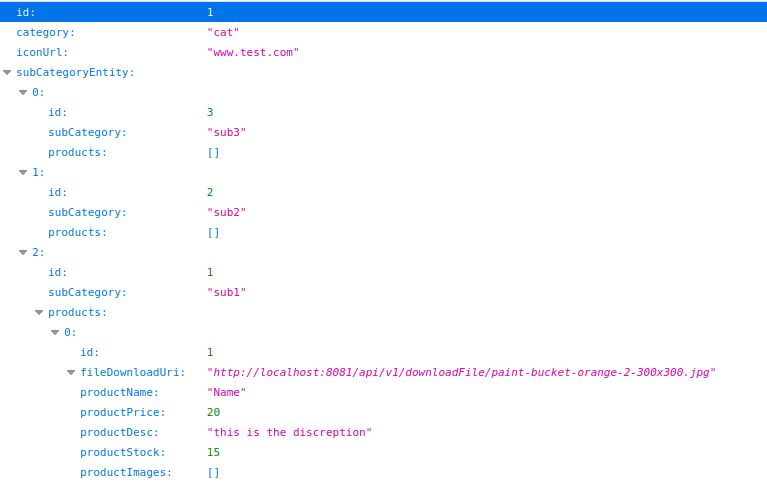This screenshot has height=500, width=767.
Task: Select the id value 3
Action: [210, 113]
